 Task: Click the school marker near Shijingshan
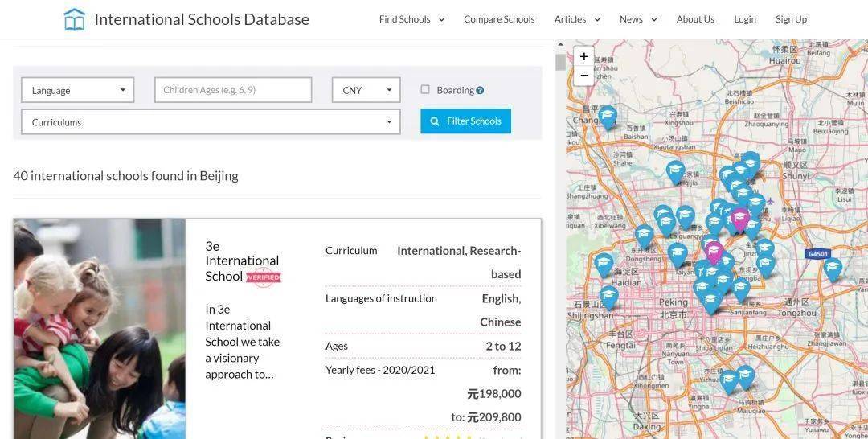[609, 296]
